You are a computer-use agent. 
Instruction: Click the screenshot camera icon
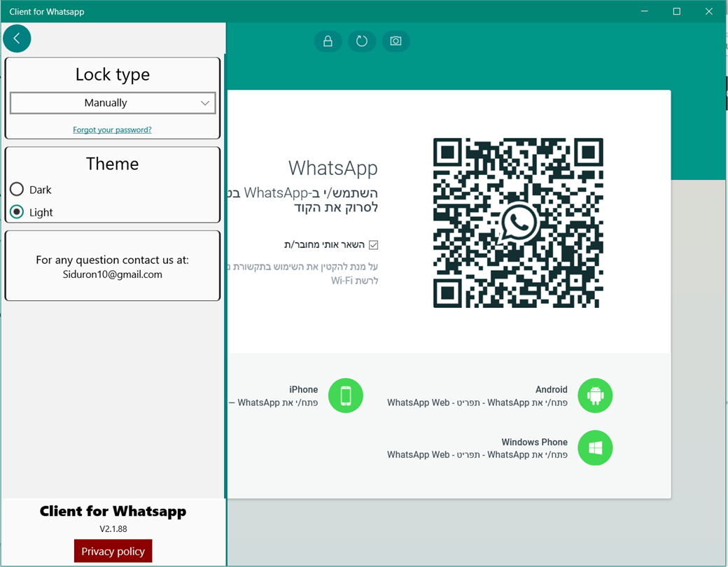point(395,41)
